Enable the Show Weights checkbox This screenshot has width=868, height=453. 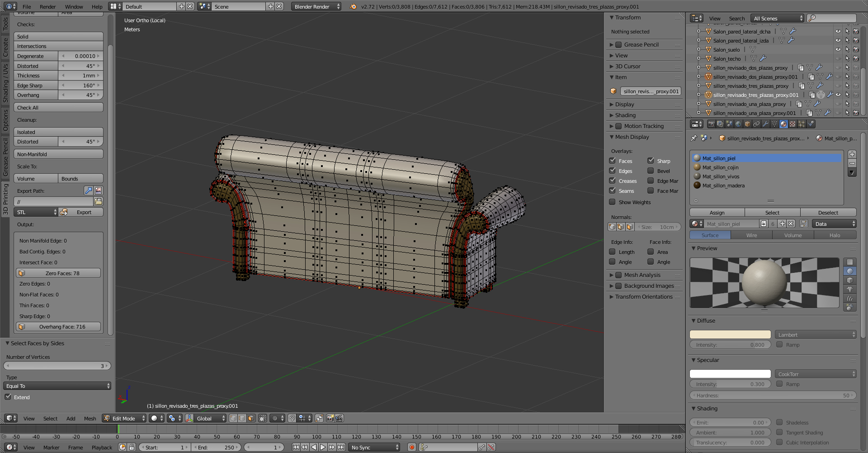coord(613,202)
